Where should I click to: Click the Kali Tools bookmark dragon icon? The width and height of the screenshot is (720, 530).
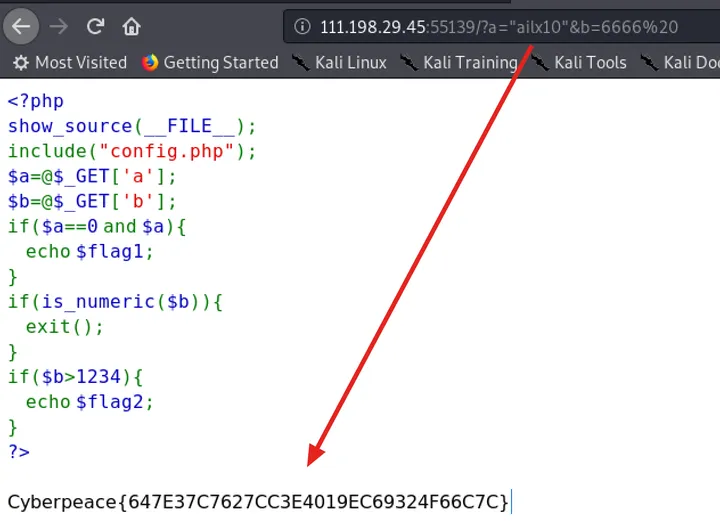coord(540,62)
